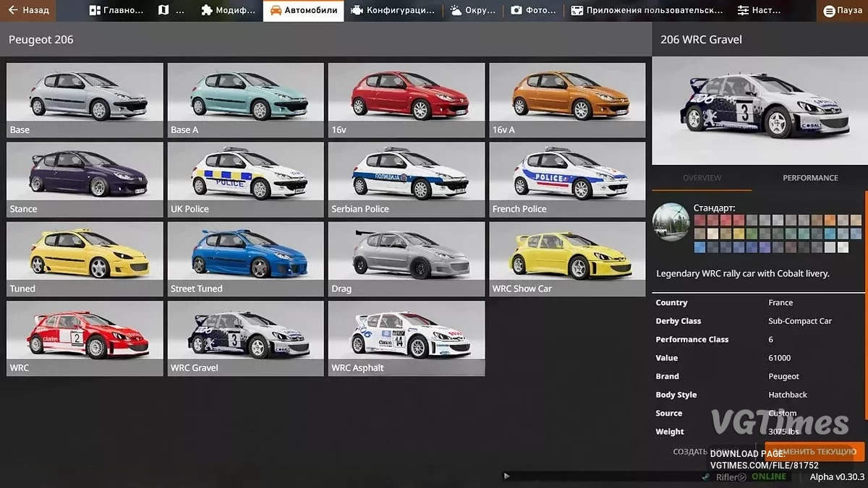Pick a red paint swatch under Стандарт

(x=699, y=218)
